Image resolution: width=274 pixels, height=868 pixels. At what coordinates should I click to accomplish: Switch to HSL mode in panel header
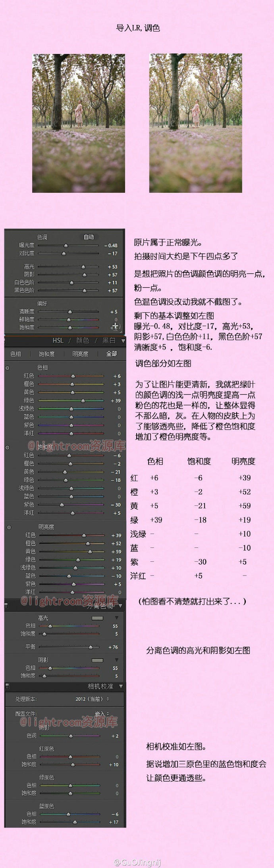tap(58, 340)
